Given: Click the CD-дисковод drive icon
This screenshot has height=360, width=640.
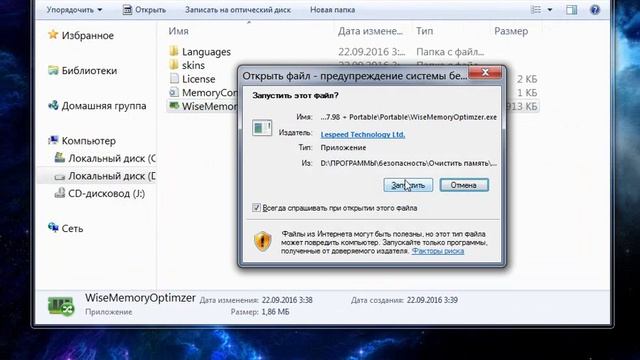Looking at the screenshot, I should pos(60,193).
